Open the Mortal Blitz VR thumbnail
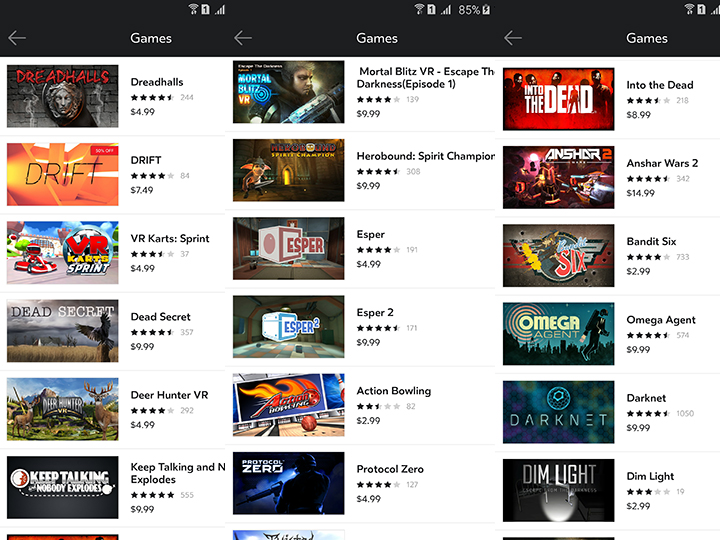720x540 pixels. 288,92
